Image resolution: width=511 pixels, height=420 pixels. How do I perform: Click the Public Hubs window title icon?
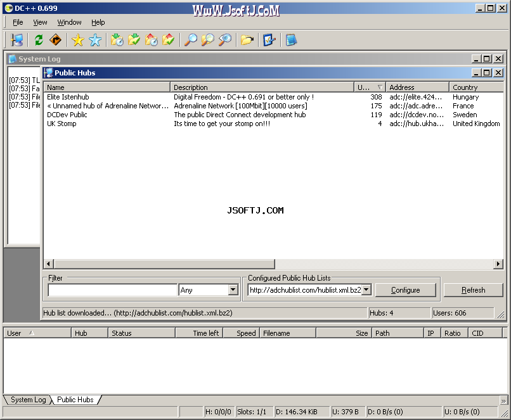[x=49, y=73]
